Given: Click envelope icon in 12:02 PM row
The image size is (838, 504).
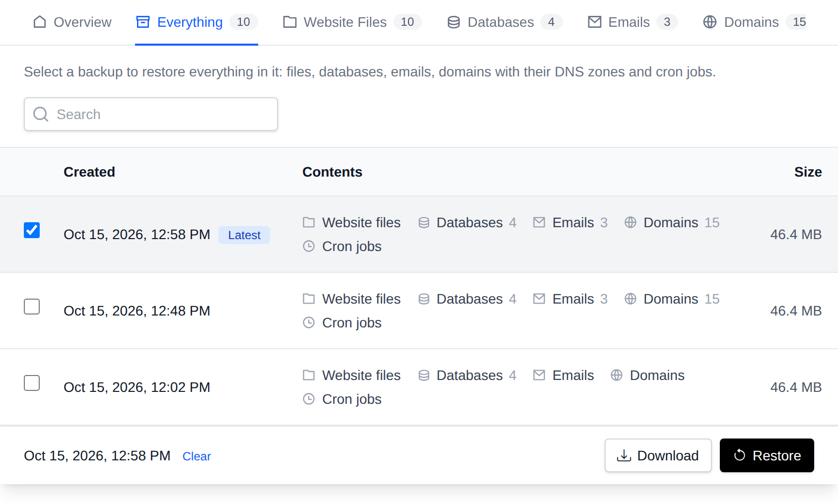Looking at the screenshot, I should [x=539, y=375].
